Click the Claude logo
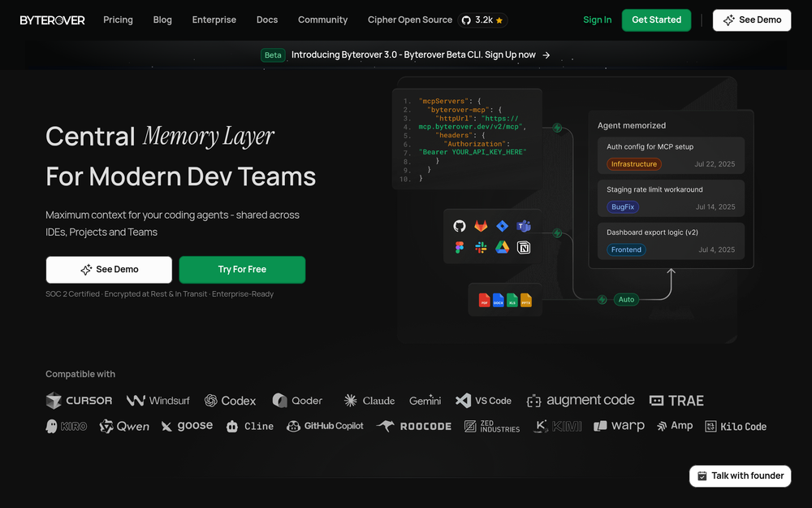 click(x=369, y=401)
